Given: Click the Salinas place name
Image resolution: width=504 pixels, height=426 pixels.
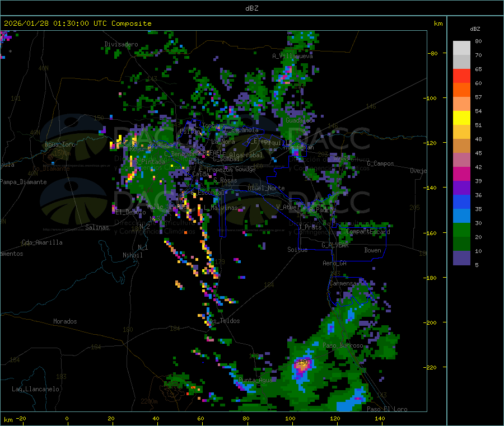Looking at the screenshot, I should 97,227.
